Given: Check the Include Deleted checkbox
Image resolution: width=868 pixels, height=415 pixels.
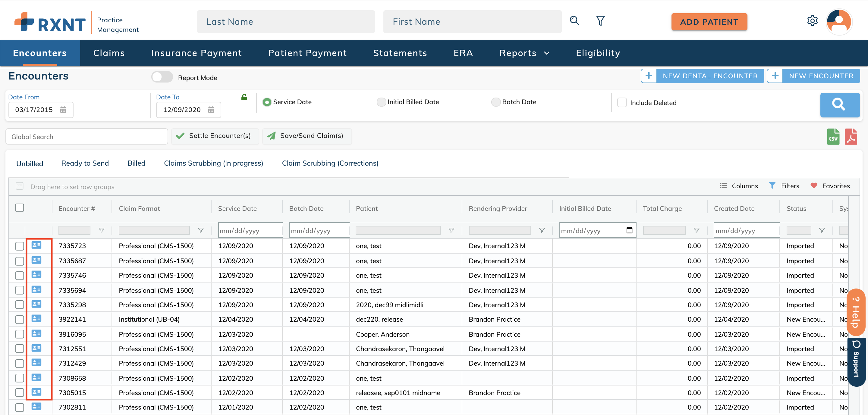Looking at the screenshot, I should click(x=622, y=102).
